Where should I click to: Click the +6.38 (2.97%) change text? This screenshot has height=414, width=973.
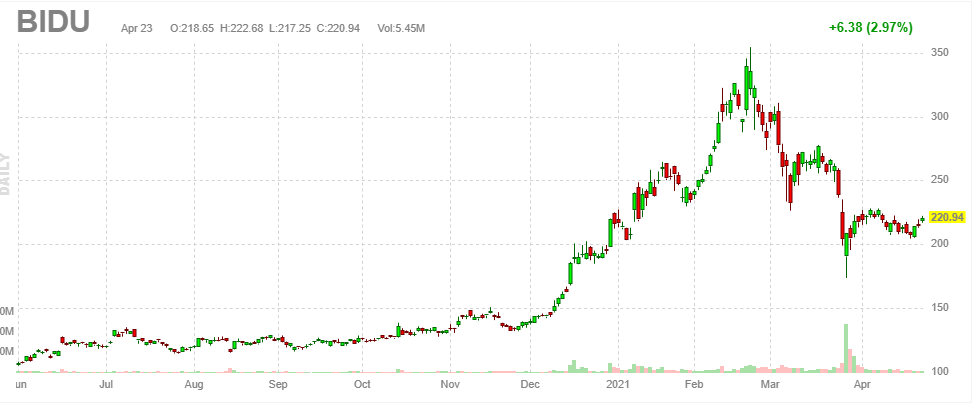(x=871, y=27)
